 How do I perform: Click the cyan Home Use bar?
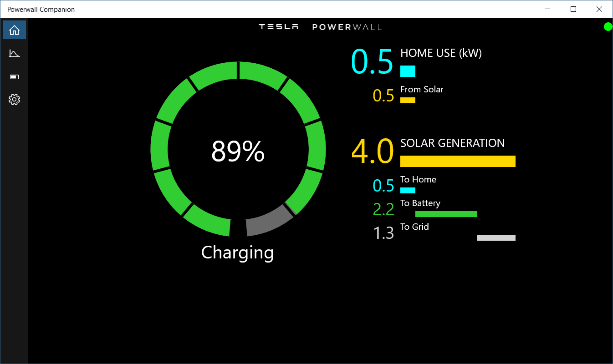[x=408, y=71]
